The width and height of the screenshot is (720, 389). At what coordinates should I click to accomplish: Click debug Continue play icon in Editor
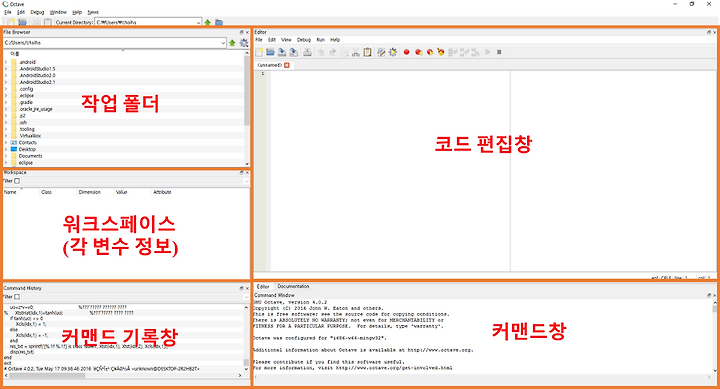point(488,52)
